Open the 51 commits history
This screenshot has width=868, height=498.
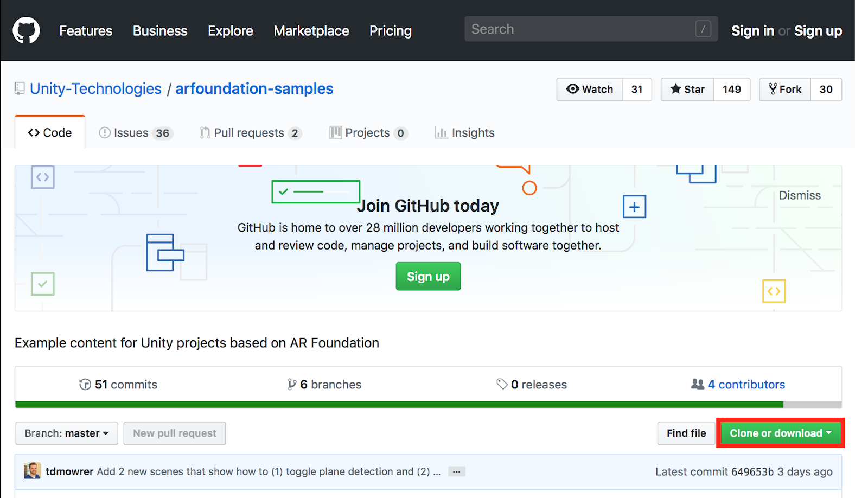pos(118,385)
